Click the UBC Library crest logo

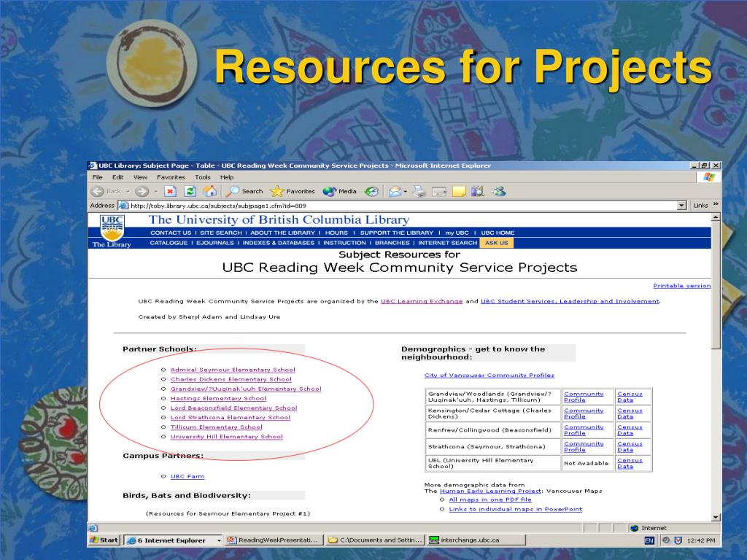pyautogui.click(x=112, y=228)
